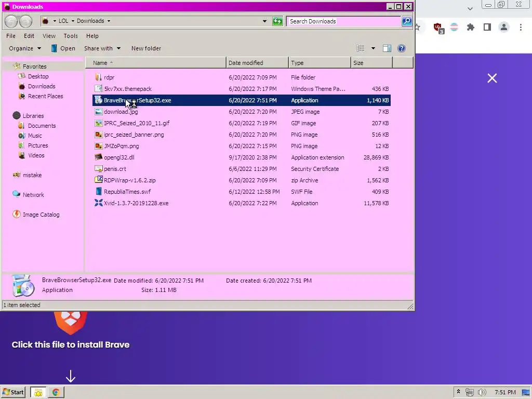Click the Search Downloads input field
This screenshot has width=532, height=399.
pos(344,21)
